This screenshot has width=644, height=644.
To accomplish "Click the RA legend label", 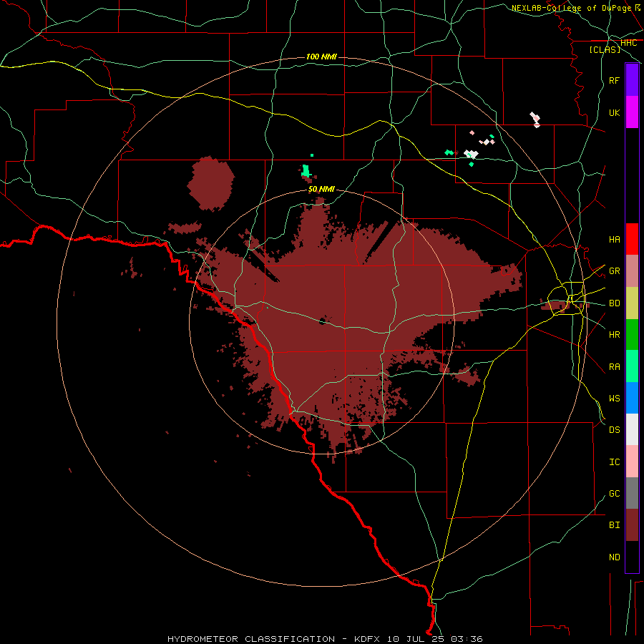I will (614, 367).
